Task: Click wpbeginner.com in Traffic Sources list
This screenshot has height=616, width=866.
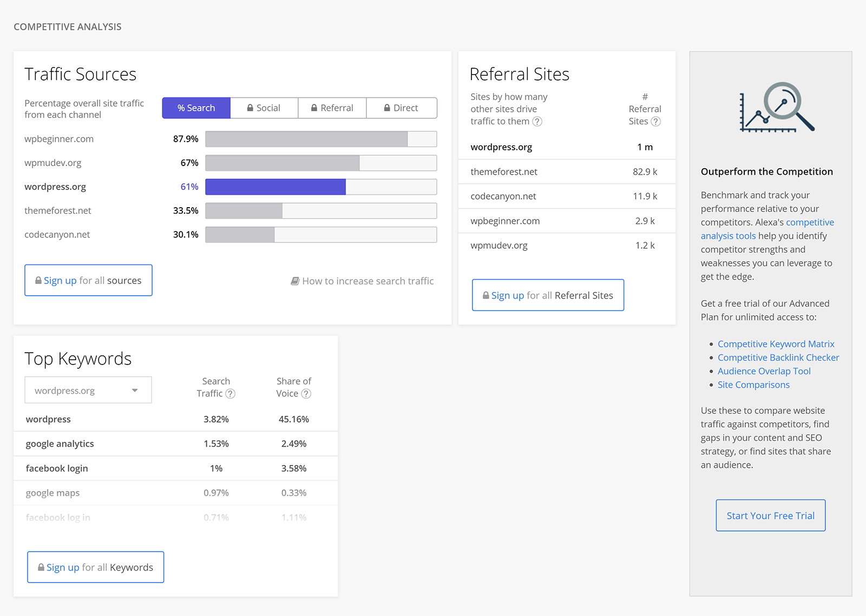Action: (59, 139)
